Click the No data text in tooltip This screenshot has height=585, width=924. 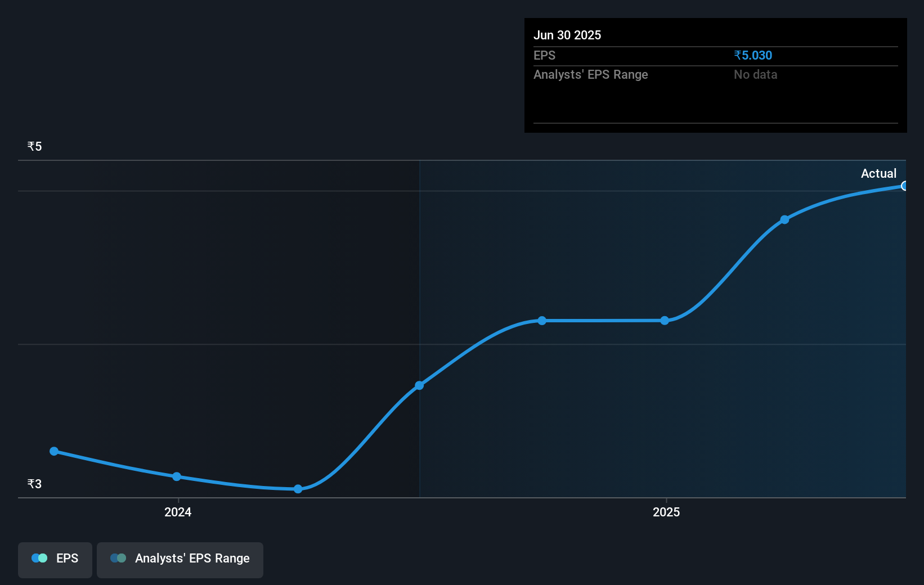click(x=755, y=74)
